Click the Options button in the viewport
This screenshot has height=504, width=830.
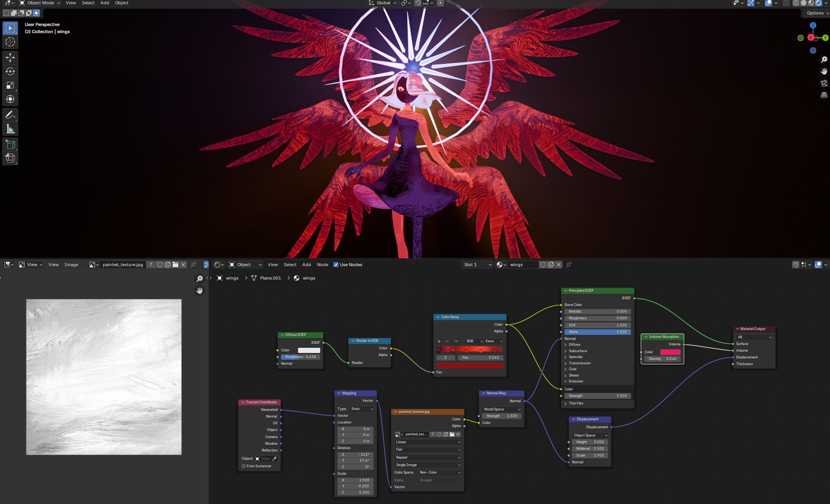(816, 13)
